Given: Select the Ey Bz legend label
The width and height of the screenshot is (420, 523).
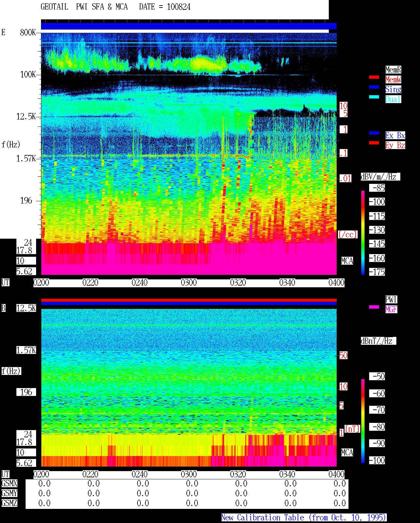Looking at the screenshot, I should point(395,145).
